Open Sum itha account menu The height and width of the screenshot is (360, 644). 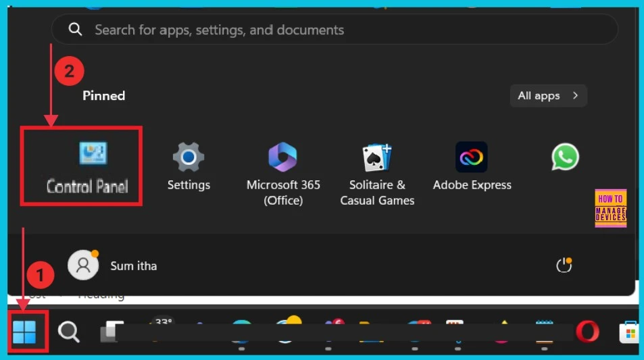tap(133, 266)
